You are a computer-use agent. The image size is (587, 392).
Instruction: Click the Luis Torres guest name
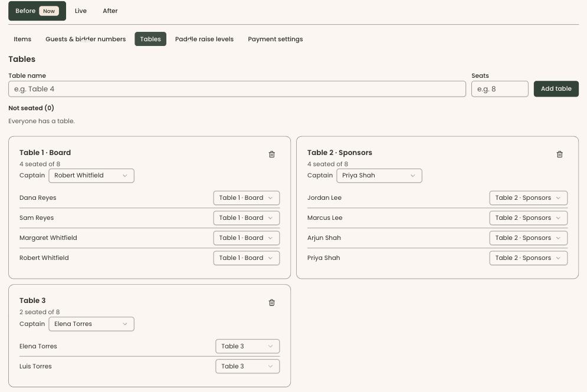[x=35, y=366]
